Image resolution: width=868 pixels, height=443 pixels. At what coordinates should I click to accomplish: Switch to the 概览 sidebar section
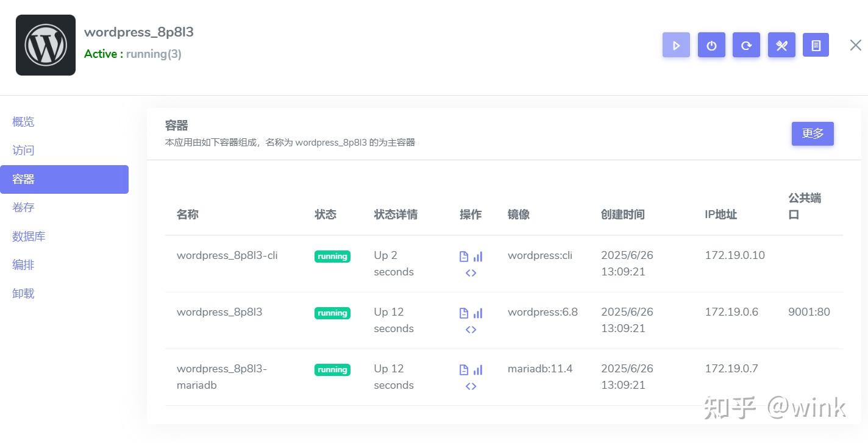coord(23,121)
